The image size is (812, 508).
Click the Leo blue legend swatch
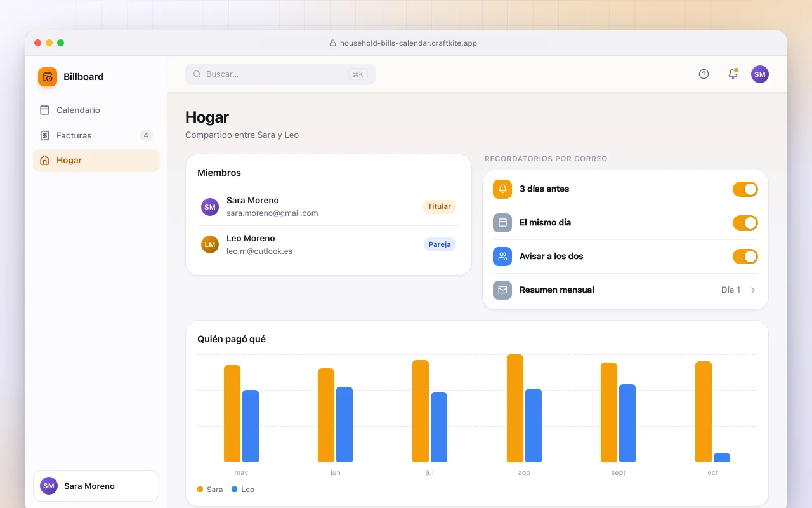(235, 490)
